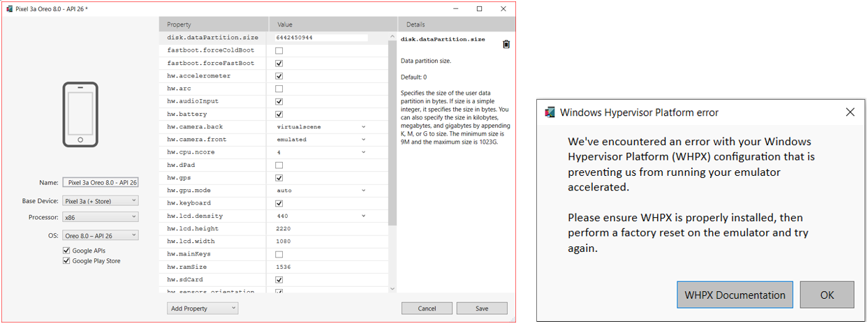Click the hw.lcd.width value 1080

click(x=284, y=242)
